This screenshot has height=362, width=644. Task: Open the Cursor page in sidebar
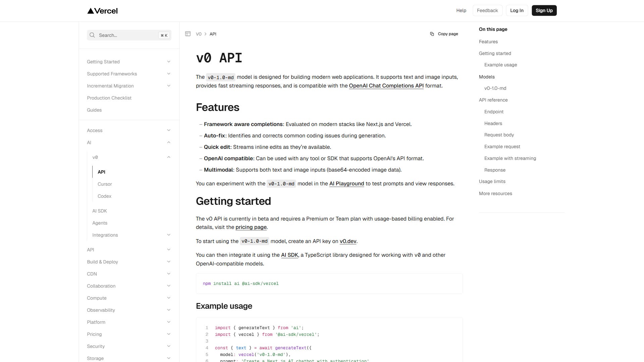[x=105, y=184]
